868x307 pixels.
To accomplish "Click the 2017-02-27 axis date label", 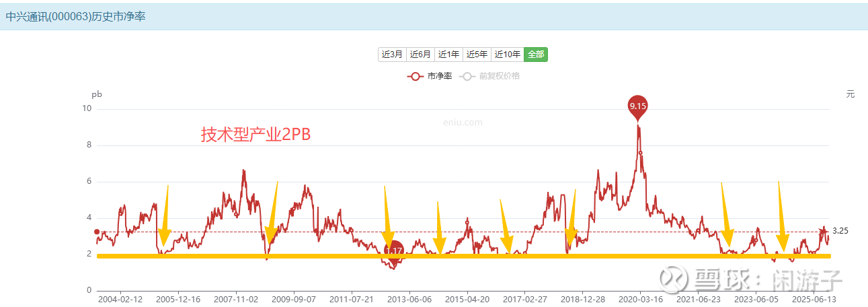I will click(525, 299).
